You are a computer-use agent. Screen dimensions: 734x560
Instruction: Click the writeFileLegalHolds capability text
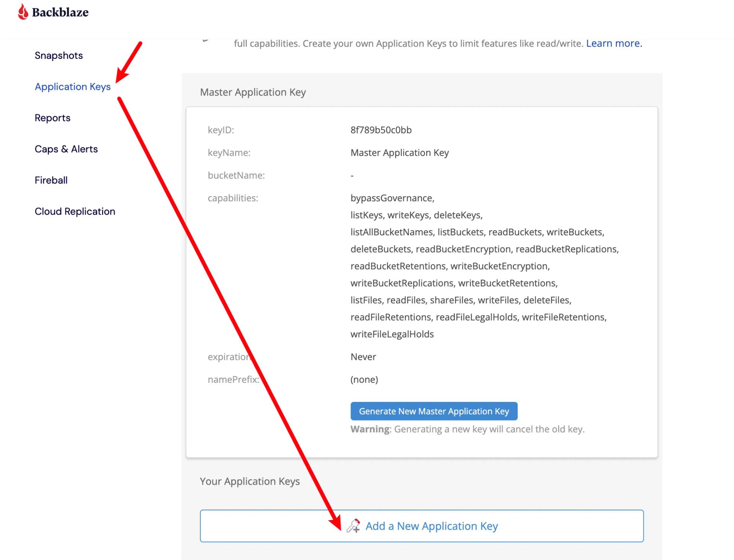coord(392,334)
